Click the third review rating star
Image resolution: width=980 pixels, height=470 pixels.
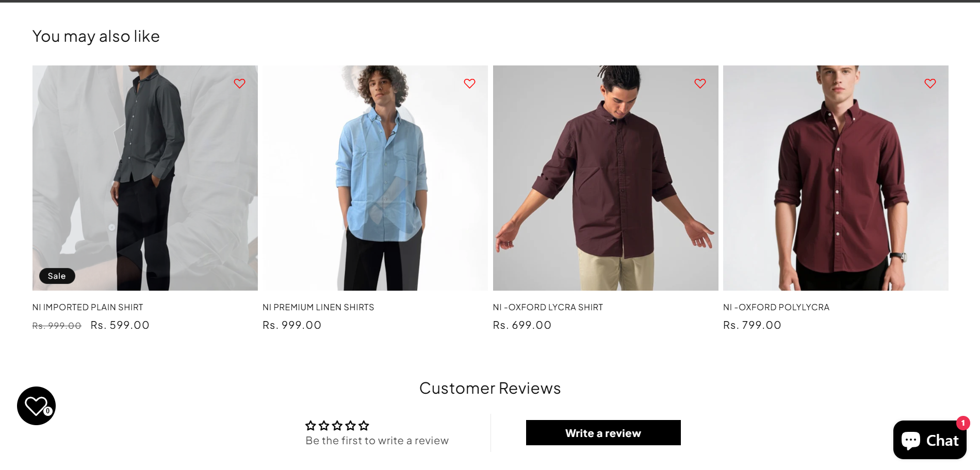click(337, 426)
